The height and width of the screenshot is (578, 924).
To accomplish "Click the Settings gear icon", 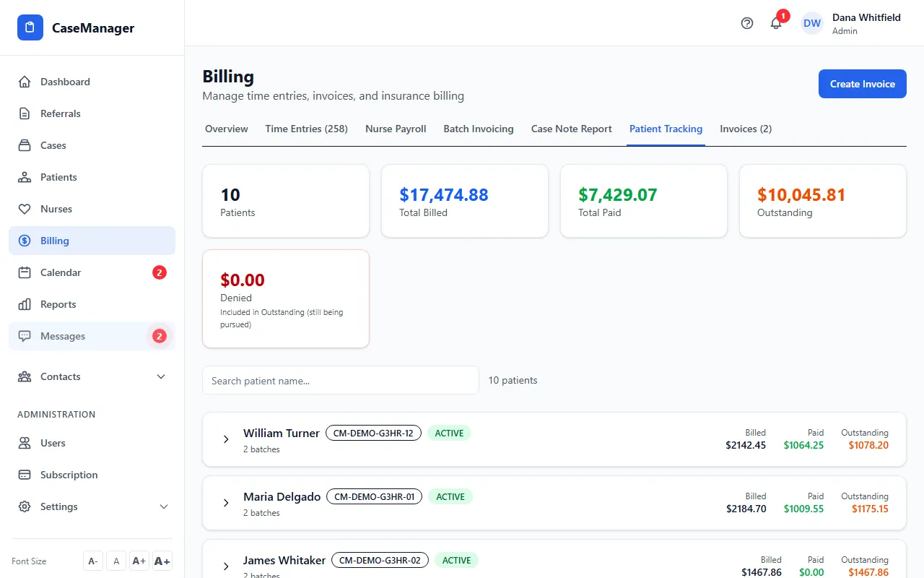I will (x=25, y=506).
